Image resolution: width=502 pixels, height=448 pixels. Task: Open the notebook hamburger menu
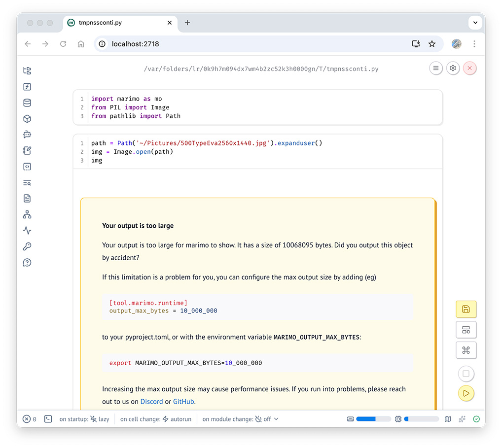(x=435, y=69)
